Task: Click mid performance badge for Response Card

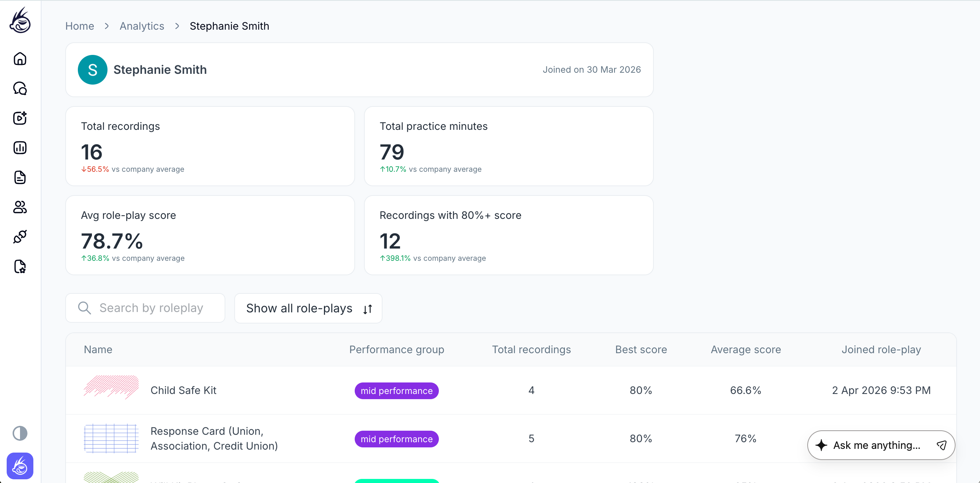Action: (x=397, y=439)
